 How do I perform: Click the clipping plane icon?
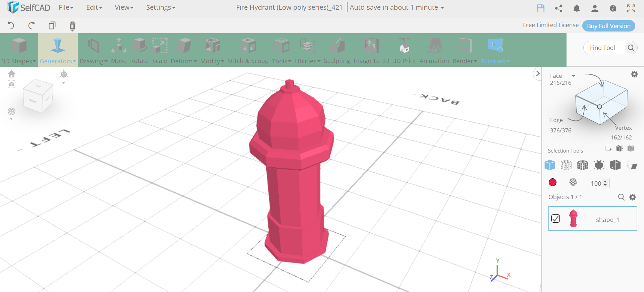pyautogui.click(x=632, y=165)
